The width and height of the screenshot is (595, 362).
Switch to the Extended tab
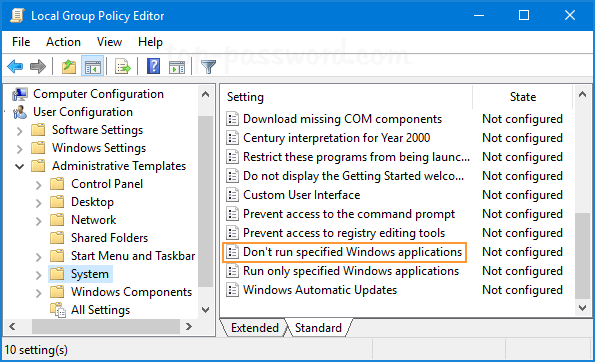tap(255, 328)
